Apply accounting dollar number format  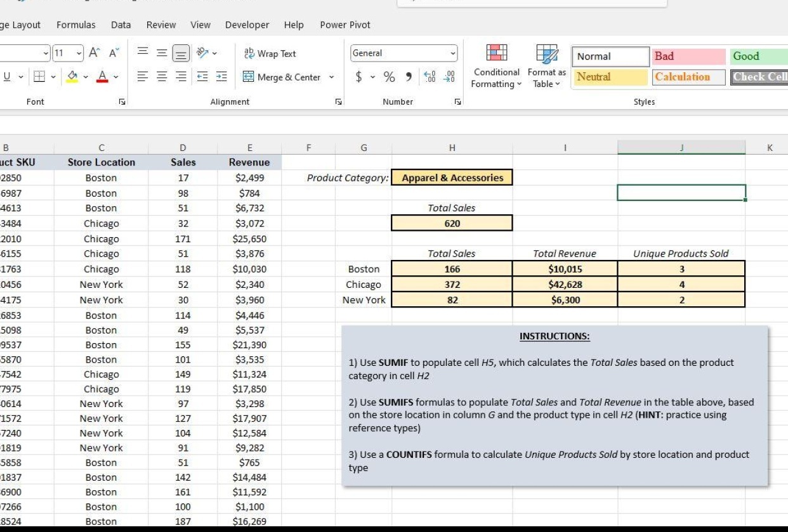358,77
